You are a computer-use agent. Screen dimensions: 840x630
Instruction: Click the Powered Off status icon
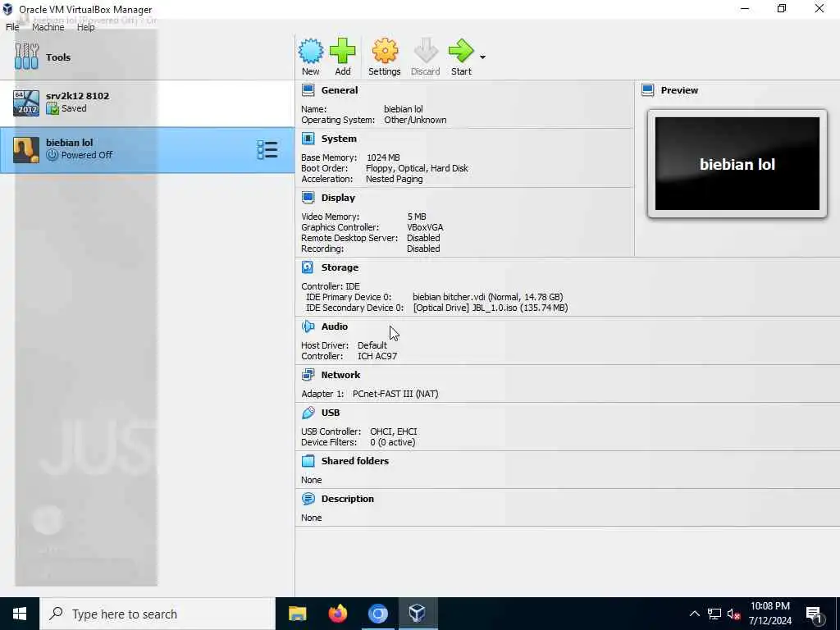tap(52, 155)
